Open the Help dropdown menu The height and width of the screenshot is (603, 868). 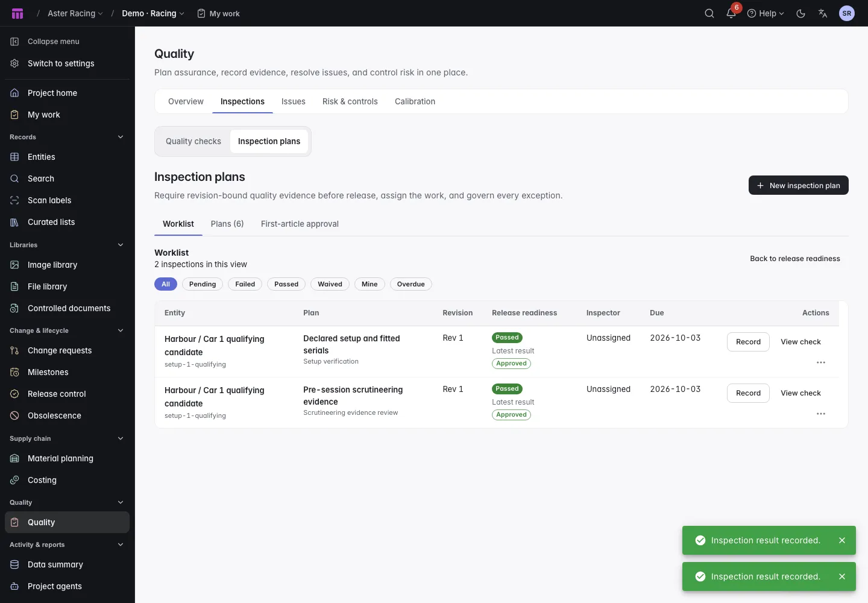click(x=766, y=13)
